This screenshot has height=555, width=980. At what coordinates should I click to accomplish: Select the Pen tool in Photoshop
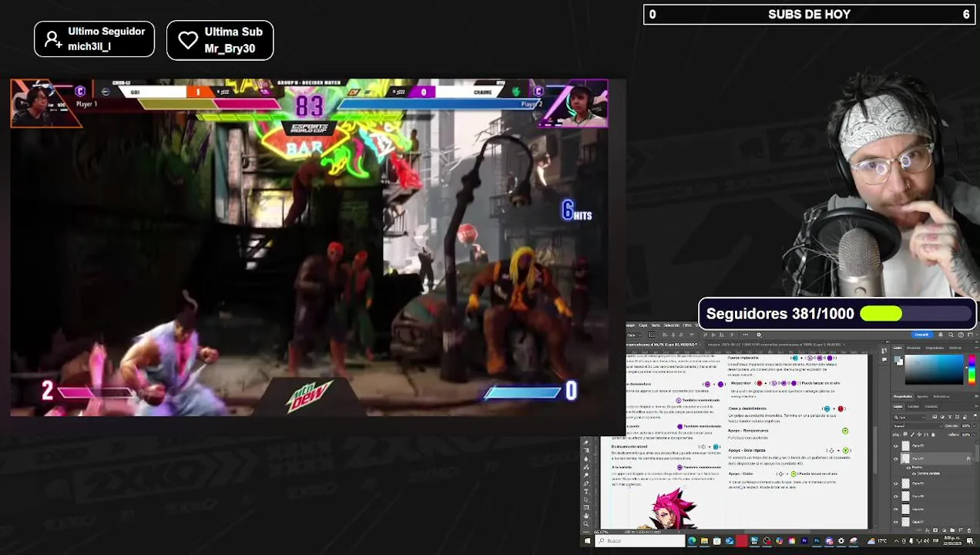point(586,483)
